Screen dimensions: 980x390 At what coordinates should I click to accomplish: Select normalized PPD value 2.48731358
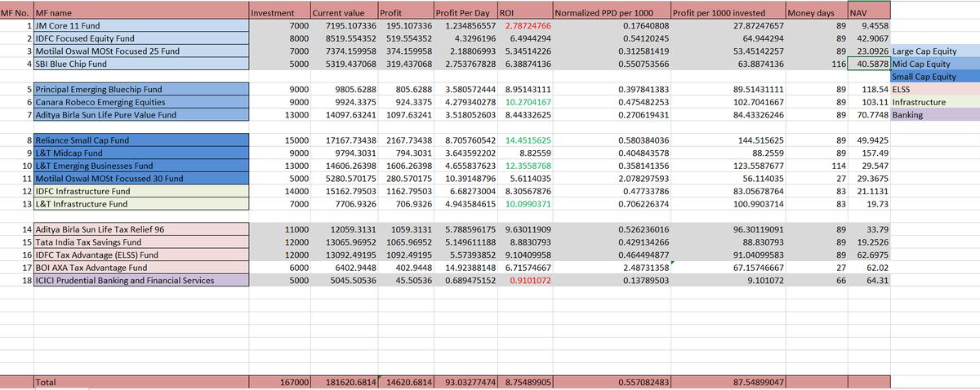[612, 267]
